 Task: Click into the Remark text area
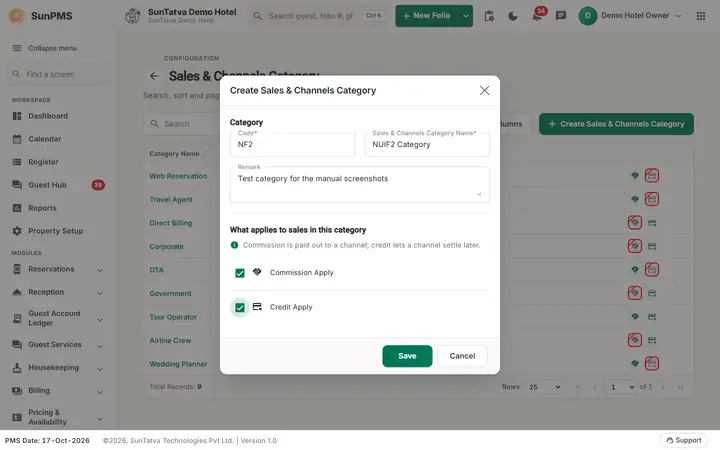pos(360,184)
